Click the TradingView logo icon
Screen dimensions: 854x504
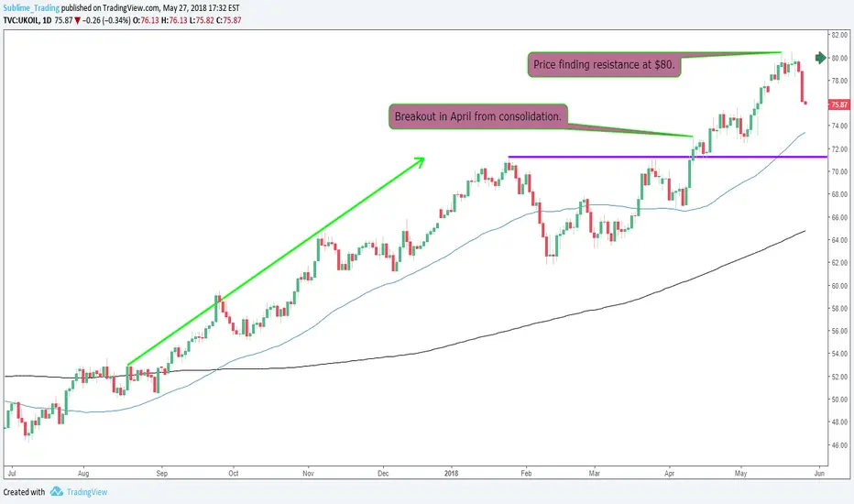57,491
